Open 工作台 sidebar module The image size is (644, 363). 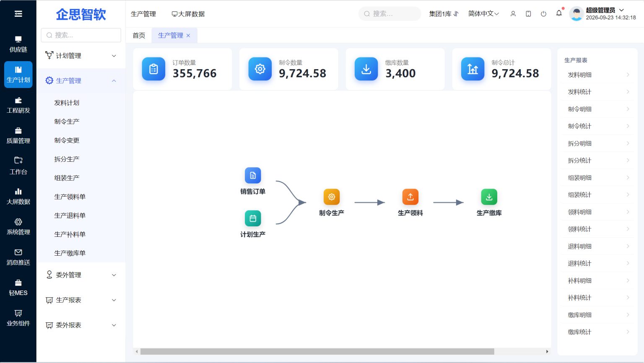pyautogui.click(x=18, y=166)
